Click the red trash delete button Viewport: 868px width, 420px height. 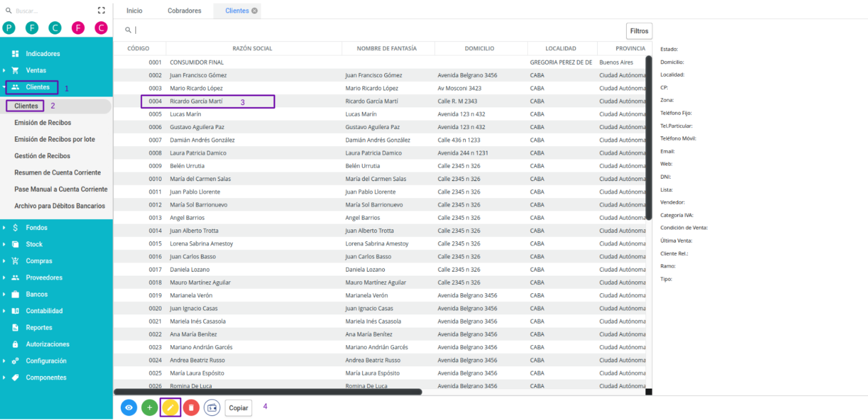191,408
